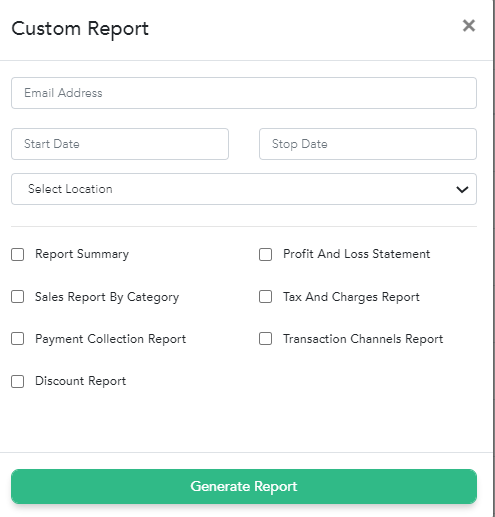Toggle the Payment Collection Report checkbox
The width and height of the screenshot is (495, 517).
18,339
